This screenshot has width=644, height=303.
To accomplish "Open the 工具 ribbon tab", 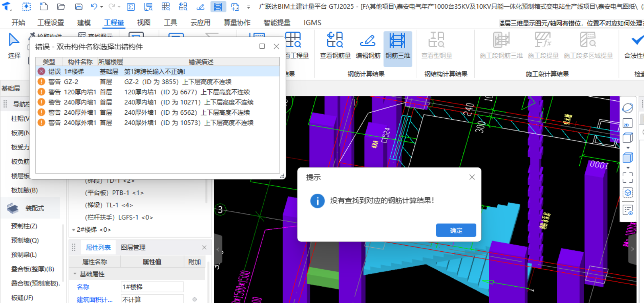I will click(170, 23).
